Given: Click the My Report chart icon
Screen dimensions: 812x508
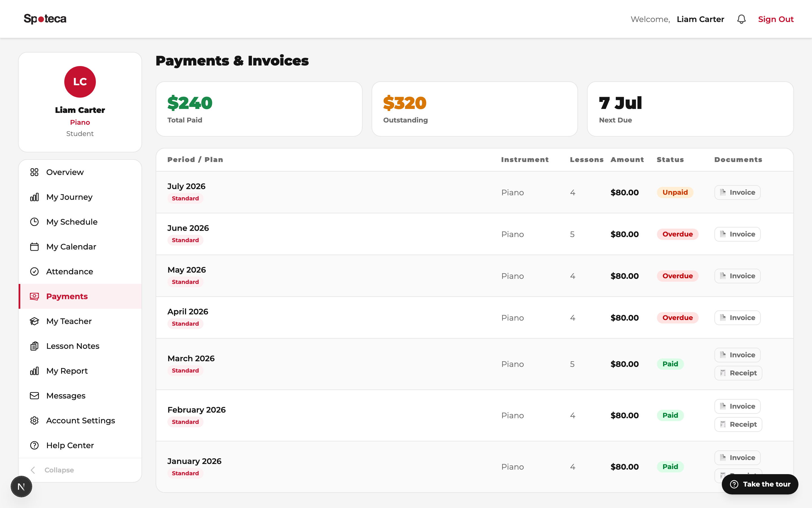Looking at the screenshot, I should pos(34,371).
